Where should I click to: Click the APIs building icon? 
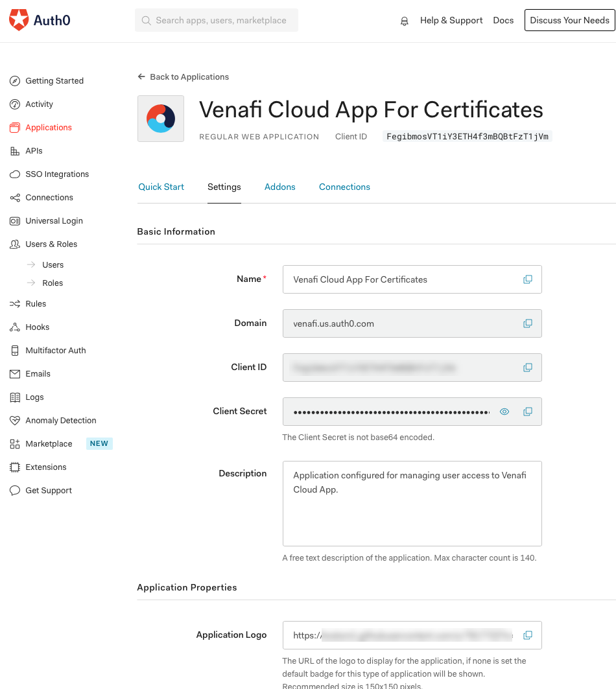tap(15, 151)
